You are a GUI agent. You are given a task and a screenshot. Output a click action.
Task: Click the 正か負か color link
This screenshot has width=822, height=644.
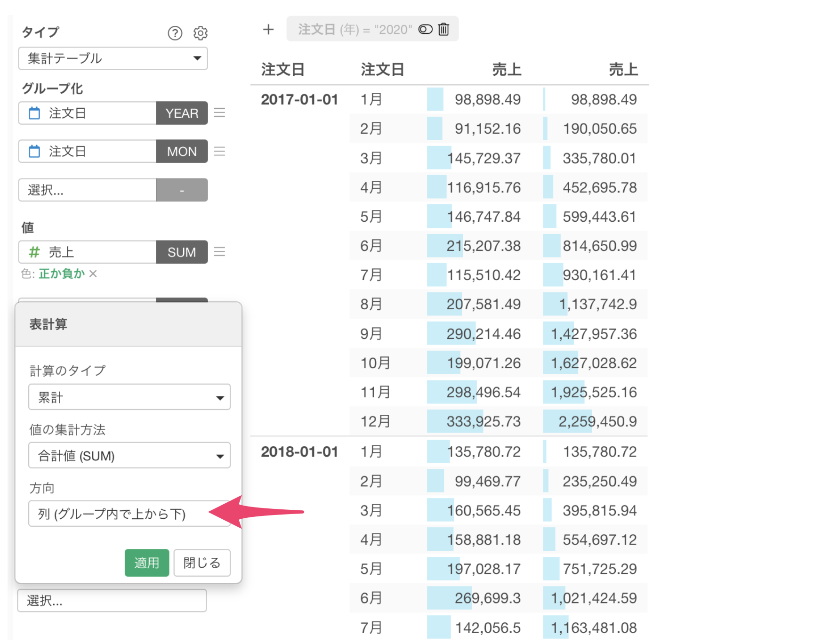click(x=62, y=274)
